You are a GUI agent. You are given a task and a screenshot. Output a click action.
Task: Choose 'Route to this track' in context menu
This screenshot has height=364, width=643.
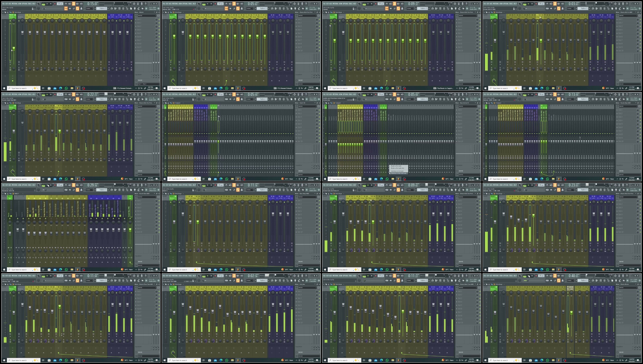click(x=396, y=166)
